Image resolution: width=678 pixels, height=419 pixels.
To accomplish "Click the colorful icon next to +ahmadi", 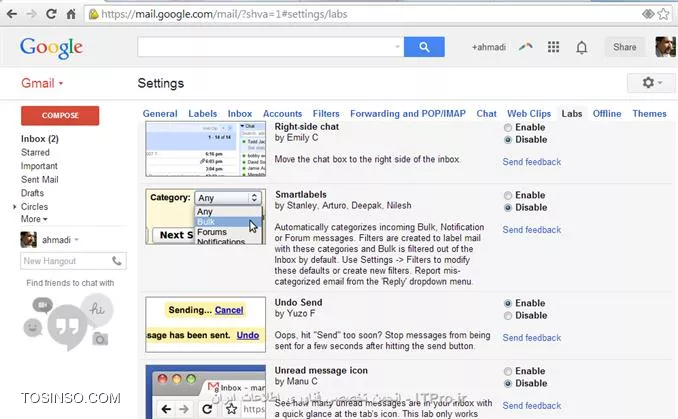I will coord(526,46).
